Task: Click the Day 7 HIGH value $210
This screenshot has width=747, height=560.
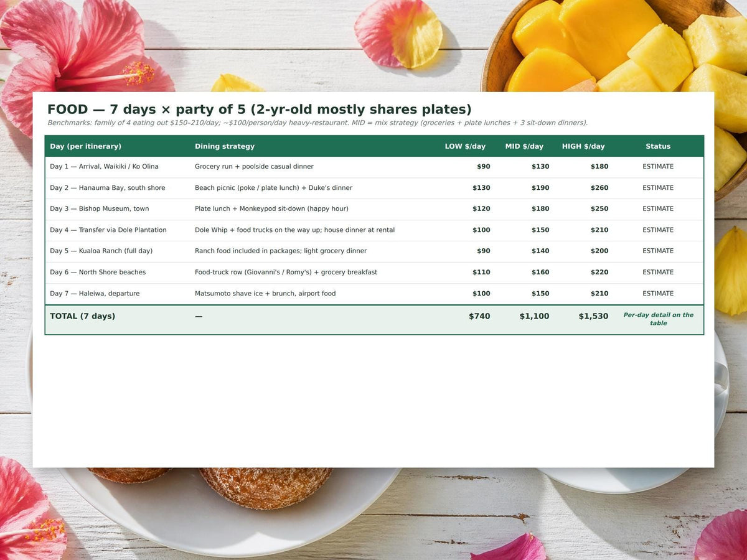Action: pyautogui.click(x=599, y=294)
